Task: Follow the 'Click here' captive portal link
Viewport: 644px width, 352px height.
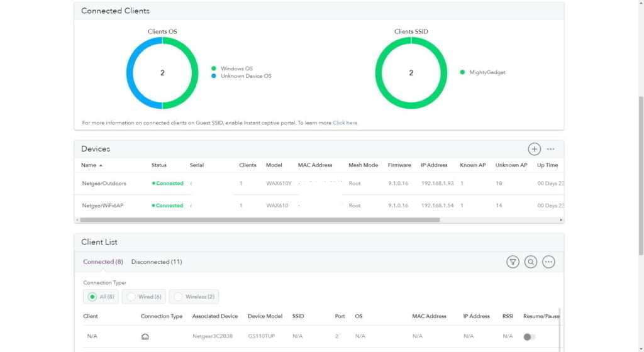Action: (345, 123)
